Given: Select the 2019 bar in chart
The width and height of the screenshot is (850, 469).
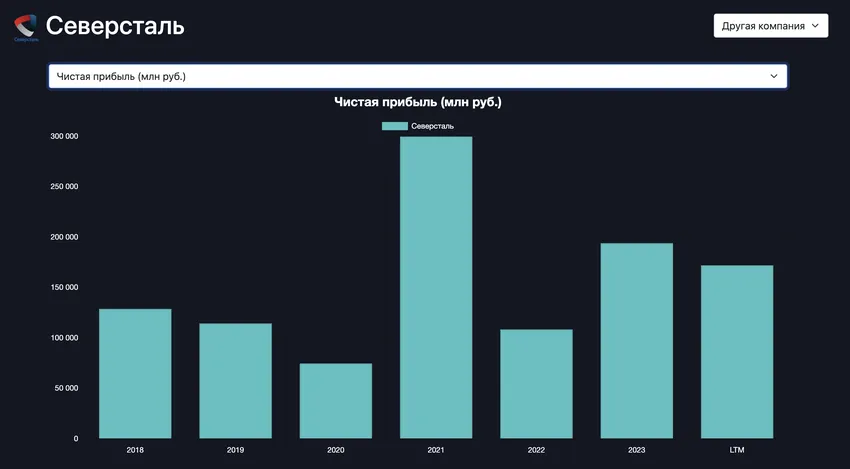Looking at the screenshot, I should [235, 381].
